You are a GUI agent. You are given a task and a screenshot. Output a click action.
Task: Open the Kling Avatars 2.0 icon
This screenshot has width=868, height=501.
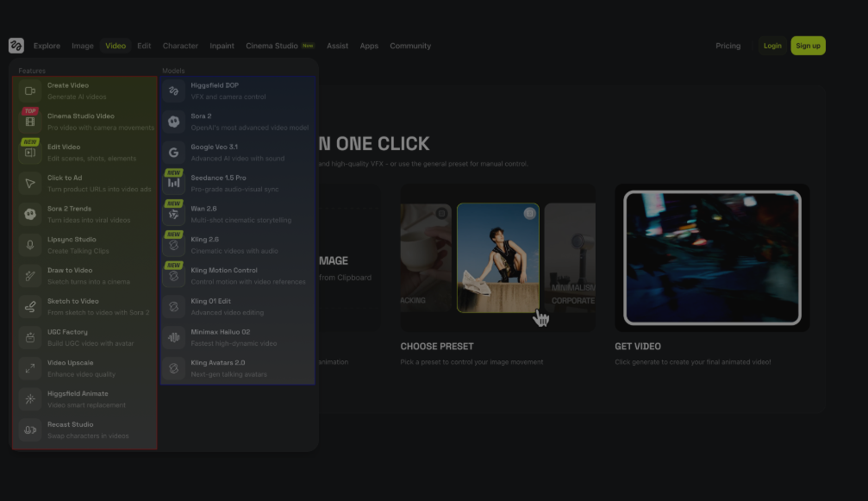pyautogui.click(x=173, y=368)
